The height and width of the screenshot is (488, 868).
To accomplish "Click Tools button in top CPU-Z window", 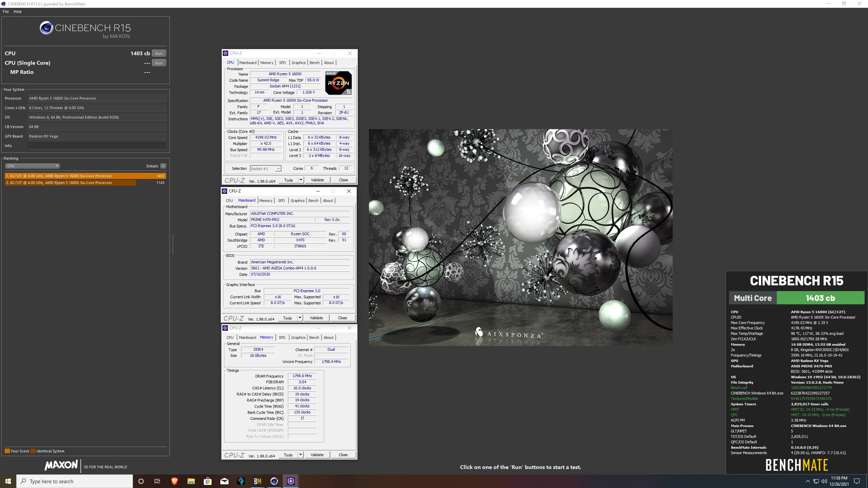I will point(289,180).
